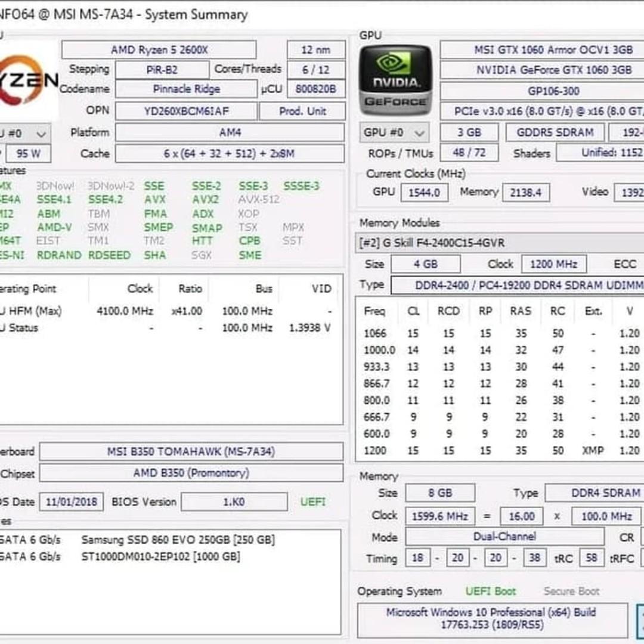The width and height of the screenshot is (644, 644).
Task: Click the AMD Ryzen 5 2600X field
Action: click(x=159, y=50)
